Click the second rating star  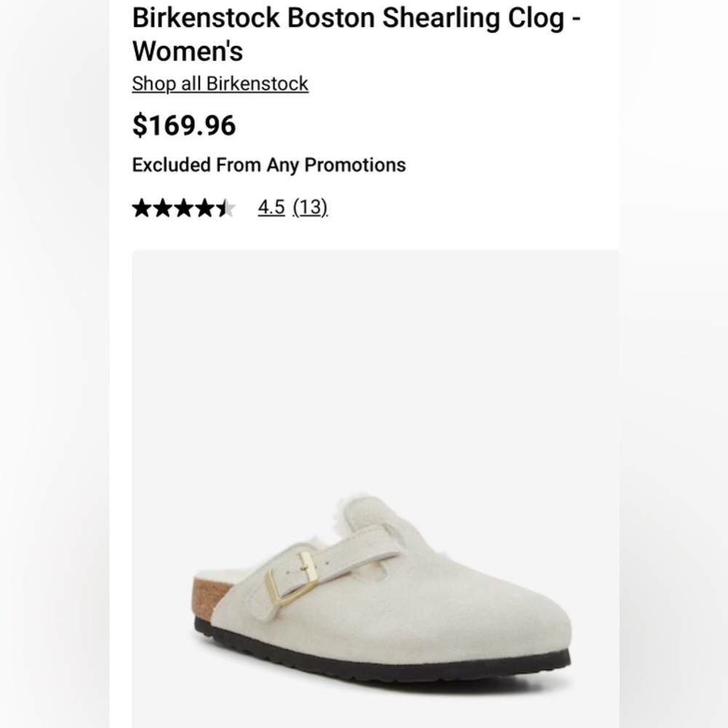(x=162, y=207)
